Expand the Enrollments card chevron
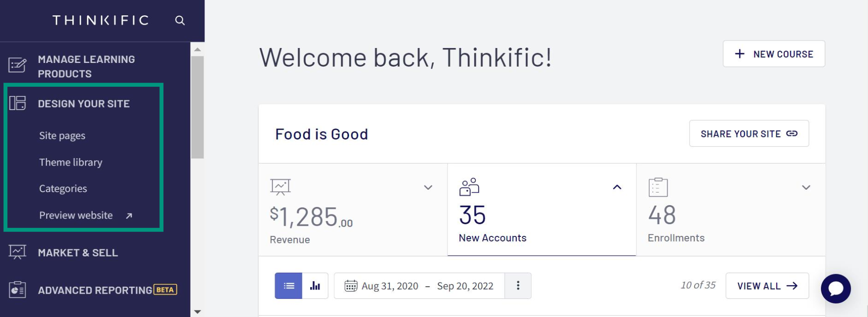868x317 pixels. [806, 187]
